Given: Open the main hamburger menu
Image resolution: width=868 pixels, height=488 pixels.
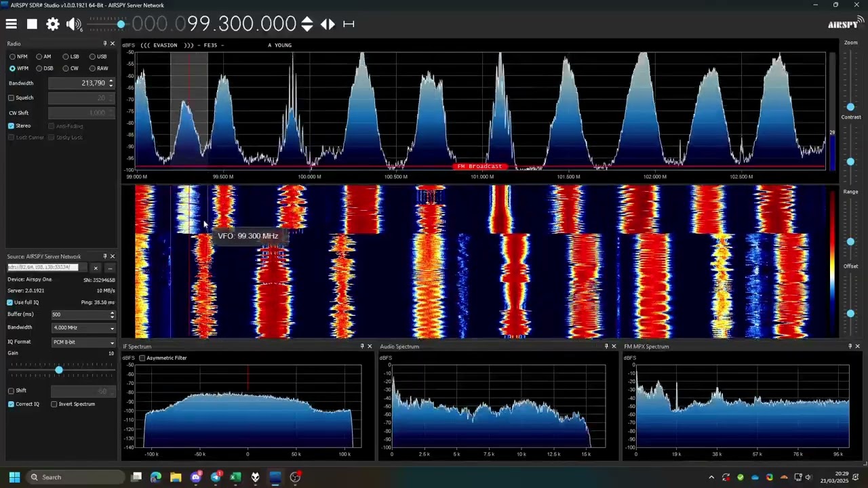Looking at the screenshot, I should click(x=12, y=24).
